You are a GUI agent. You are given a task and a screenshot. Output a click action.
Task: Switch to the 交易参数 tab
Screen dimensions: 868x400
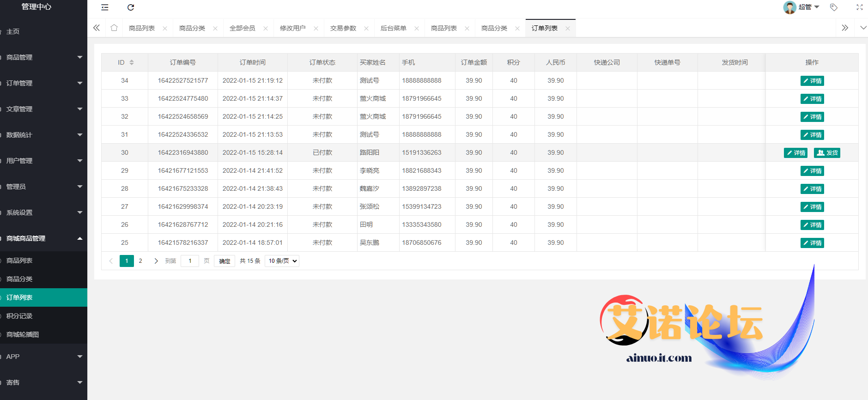point(343,28)
